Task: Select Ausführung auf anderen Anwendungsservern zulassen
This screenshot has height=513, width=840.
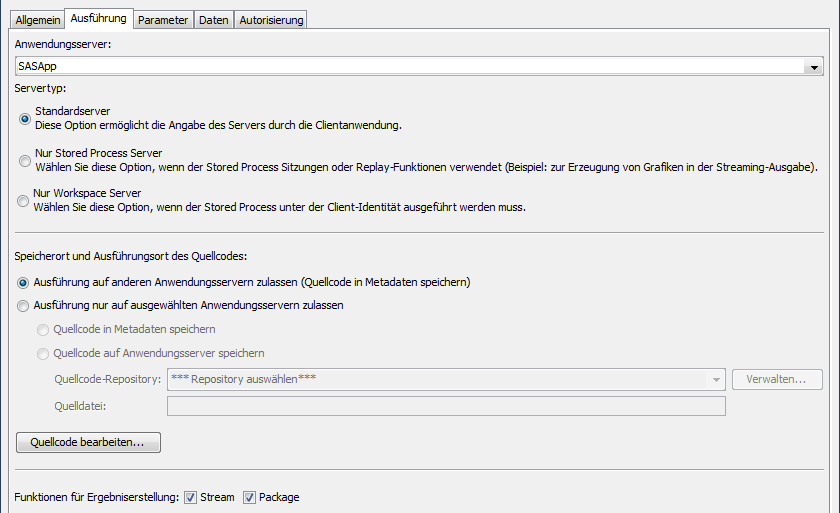Action: click(23, 283)
